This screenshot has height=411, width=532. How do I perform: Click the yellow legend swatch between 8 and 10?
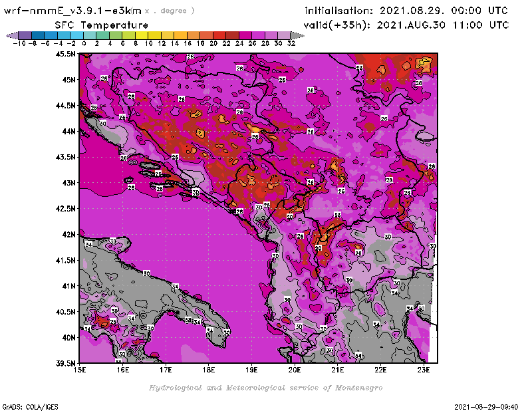(142, 35)
